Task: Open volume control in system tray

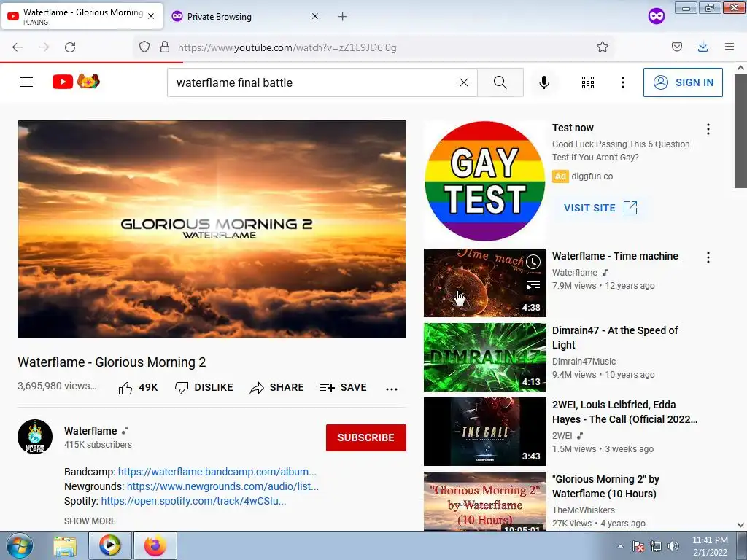Action: (673, 546)
